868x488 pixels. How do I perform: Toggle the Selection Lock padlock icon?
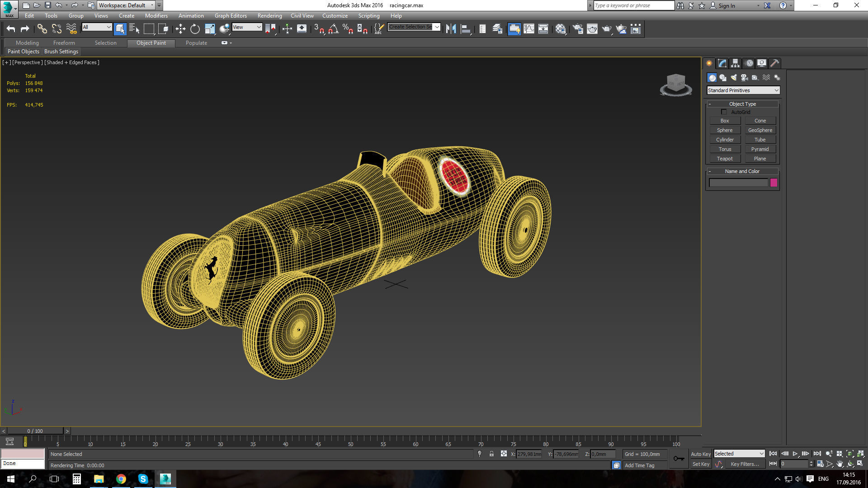pos(491,454)
